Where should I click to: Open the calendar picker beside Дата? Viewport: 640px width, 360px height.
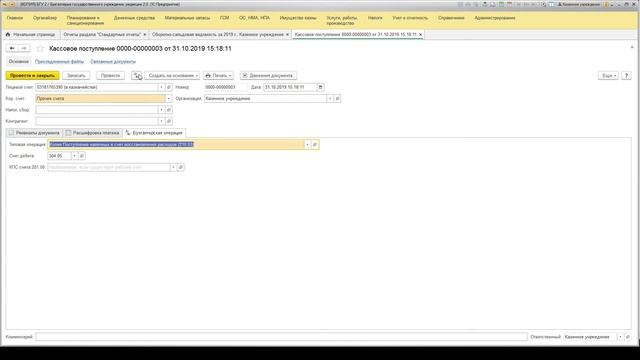pos(320,87)
